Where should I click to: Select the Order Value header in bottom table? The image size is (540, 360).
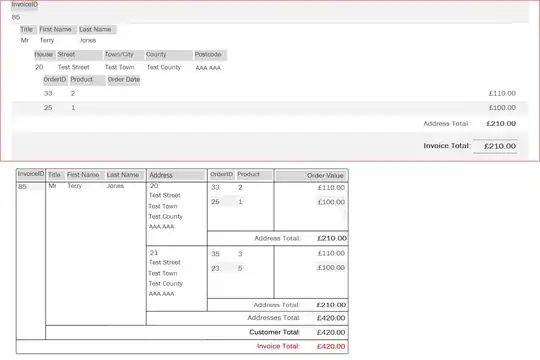[x=311, y=176]
